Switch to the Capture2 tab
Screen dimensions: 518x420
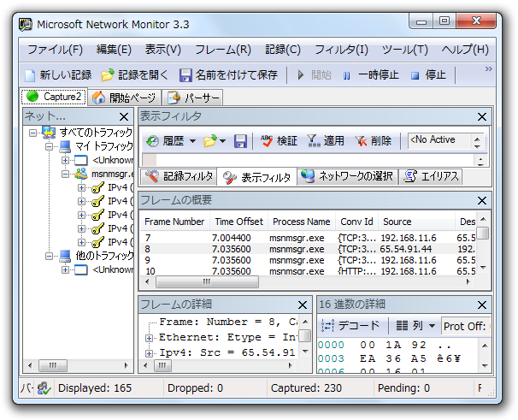pyautogui.click(x=54, y=97)
